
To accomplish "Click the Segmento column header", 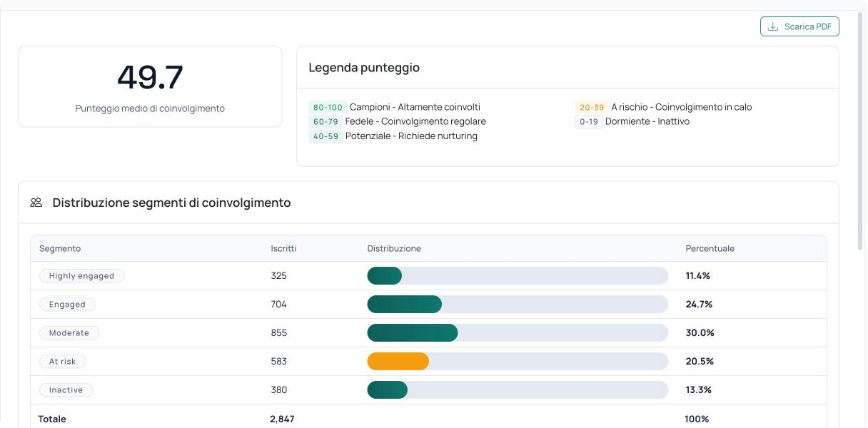I will [x=60, y=249].
